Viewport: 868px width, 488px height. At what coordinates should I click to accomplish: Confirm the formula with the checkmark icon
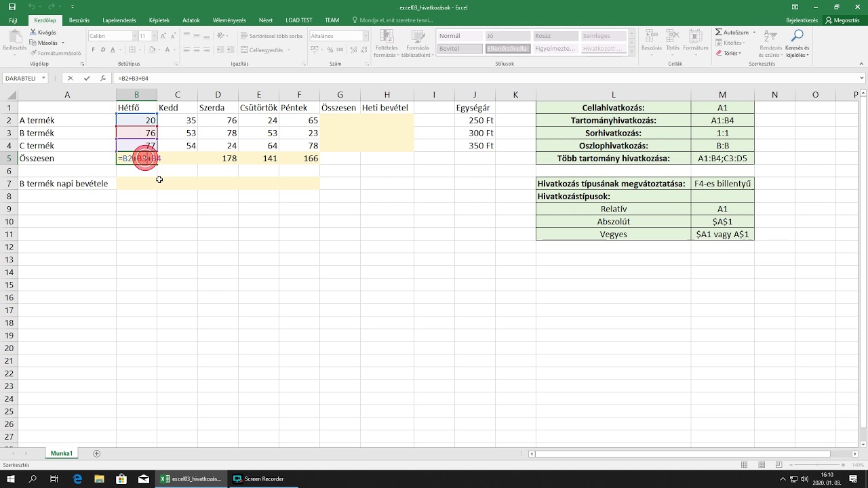click(x=87, y=79)
